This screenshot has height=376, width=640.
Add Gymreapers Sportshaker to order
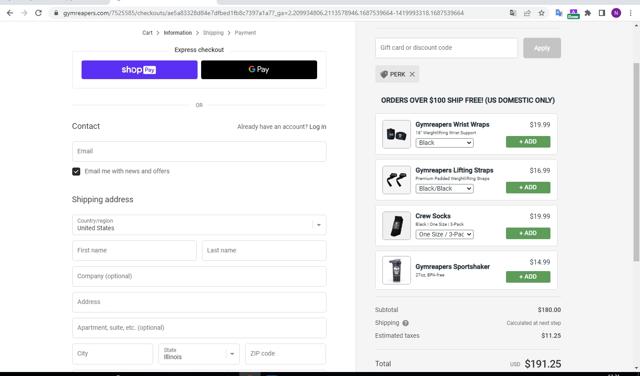[x=528, y=277]
